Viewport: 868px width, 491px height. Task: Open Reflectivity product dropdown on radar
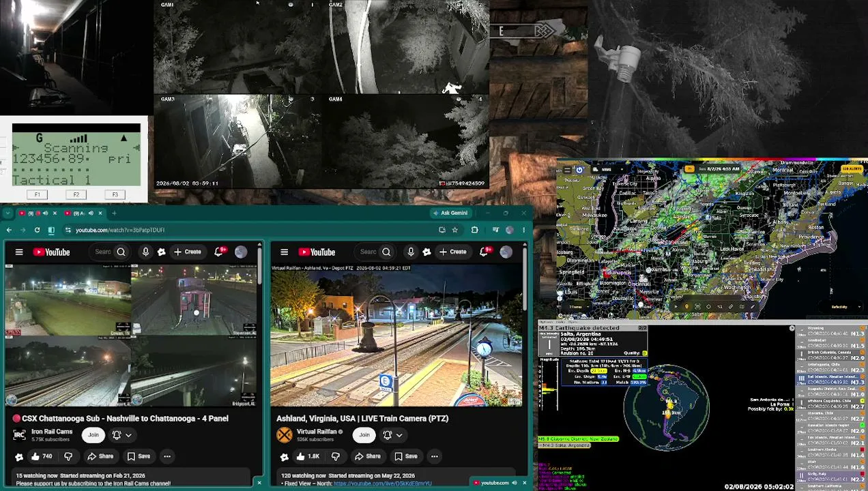click(x=841, y=307)
